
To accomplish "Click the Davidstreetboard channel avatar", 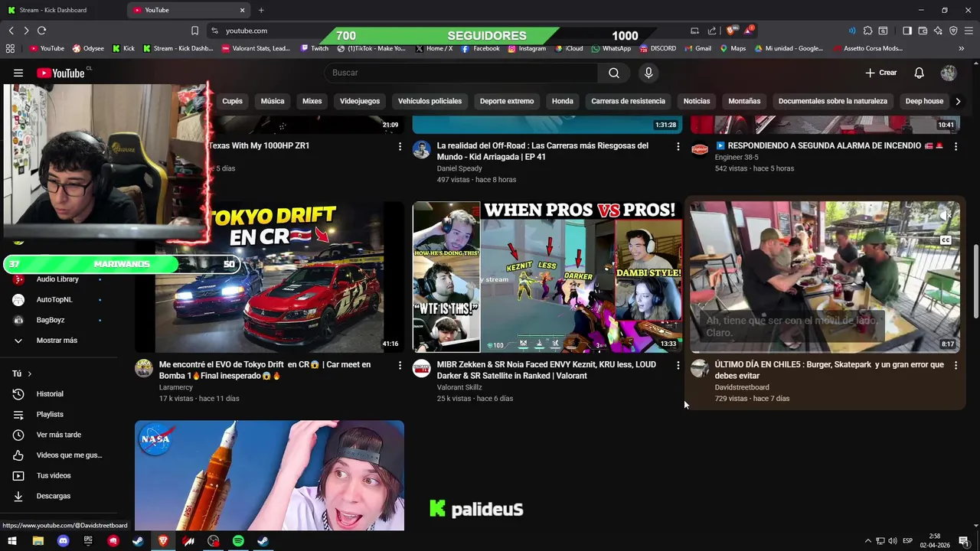I will point(700,369).
